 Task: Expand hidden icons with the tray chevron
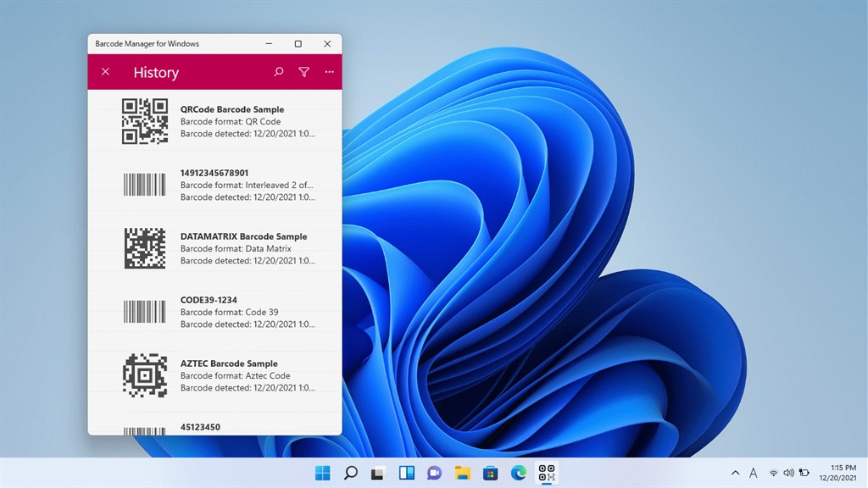tap(735, 473)
